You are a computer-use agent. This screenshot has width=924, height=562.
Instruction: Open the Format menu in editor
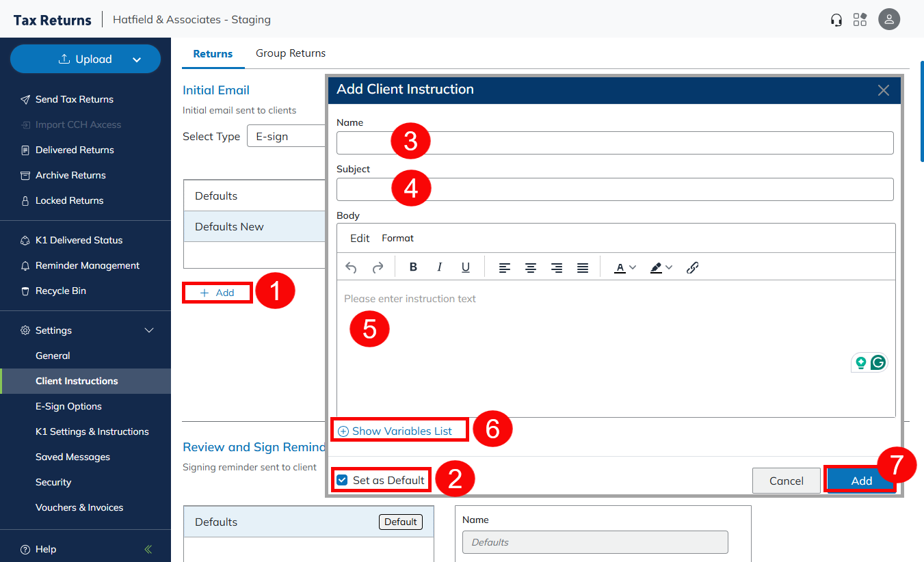point(397,239)
